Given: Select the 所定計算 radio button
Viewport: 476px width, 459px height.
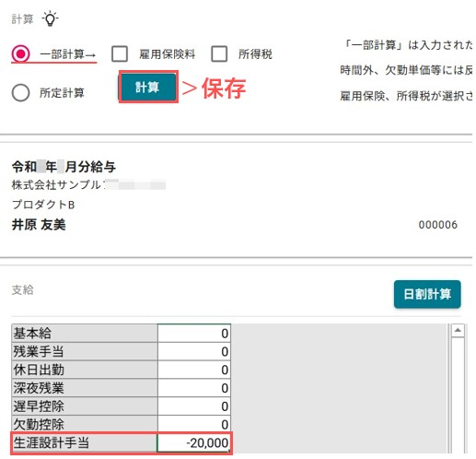Looking at the screenshot, I should pos(20,92).
